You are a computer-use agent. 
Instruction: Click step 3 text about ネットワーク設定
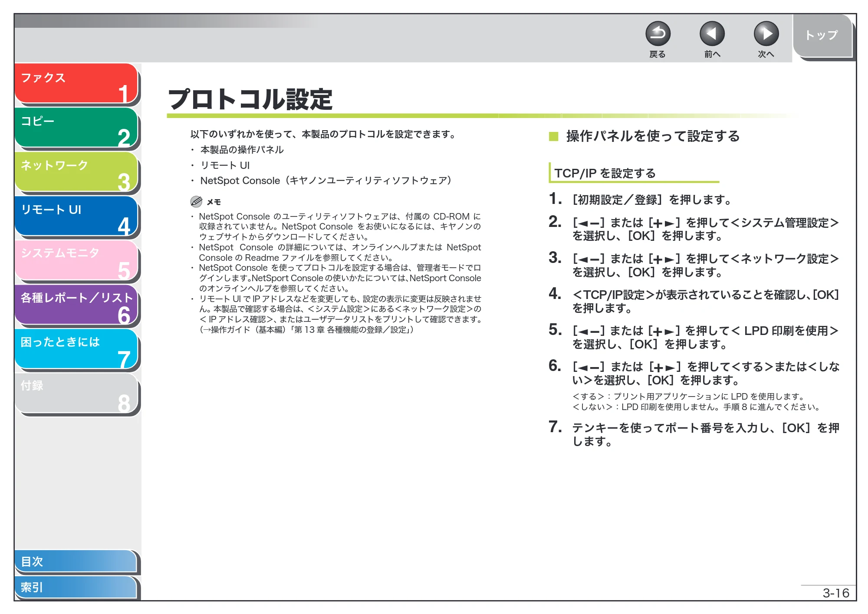click(x=706, y=265)
